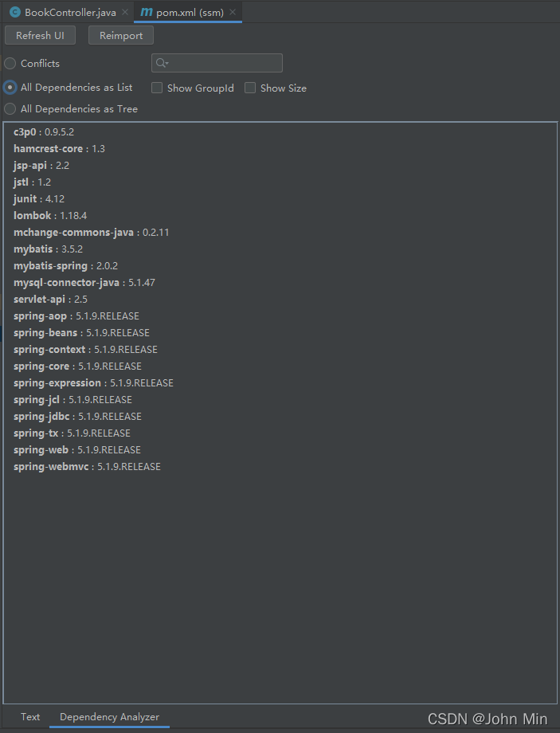Screen dimensions: 560x733
Task: Open the search history magnifier dropdown
Action: (x=163, y=63)
